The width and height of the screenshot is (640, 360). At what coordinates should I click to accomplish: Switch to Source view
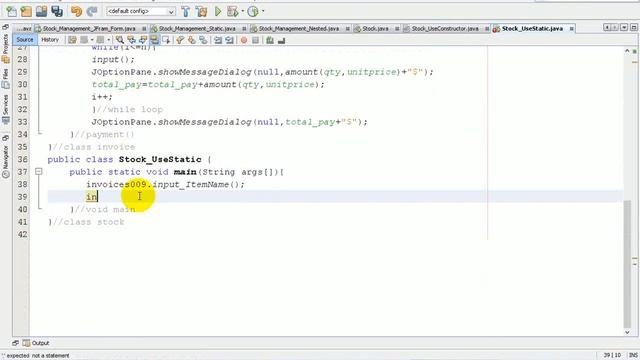[x=25, y=40]
